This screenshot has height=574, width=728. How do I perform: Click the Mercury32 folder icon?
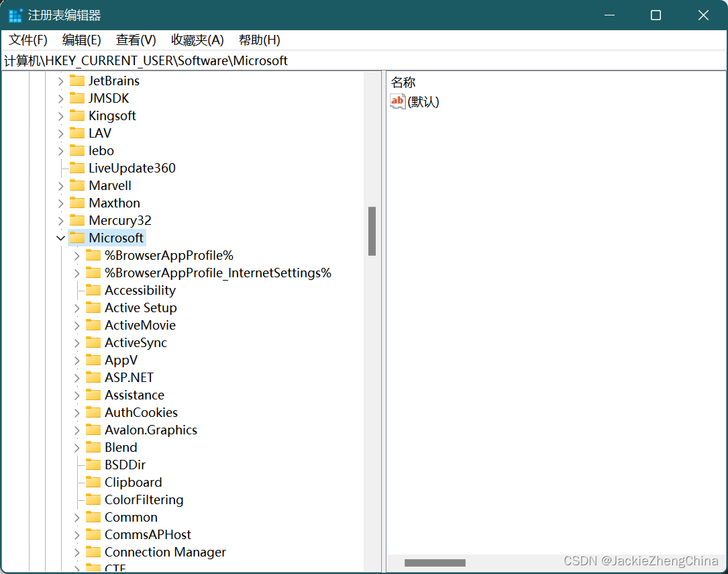77,221
